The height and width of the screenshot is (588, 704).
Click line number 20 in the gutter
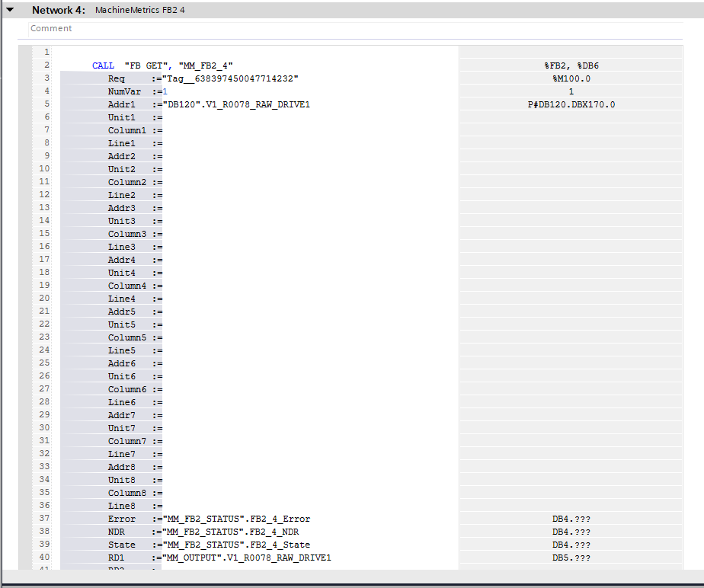44,298
